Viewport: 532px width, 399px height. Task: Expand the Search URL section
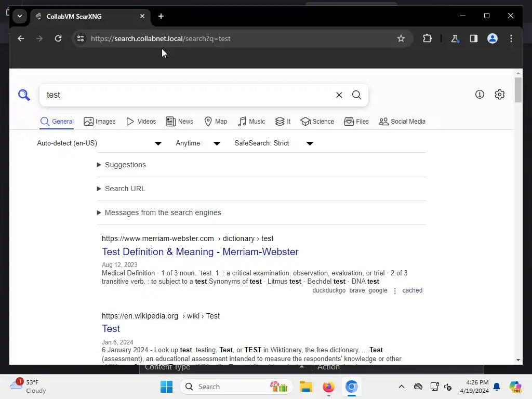[x=121, y=189]
